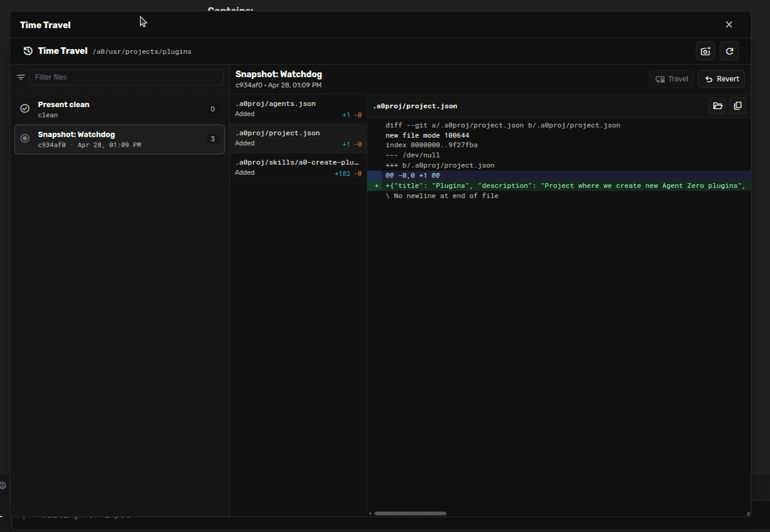This screenshot has height=532, width=770.
Task: Click the count badge 3 on Snapshot: Watchdog
Action: coord(212,139)
